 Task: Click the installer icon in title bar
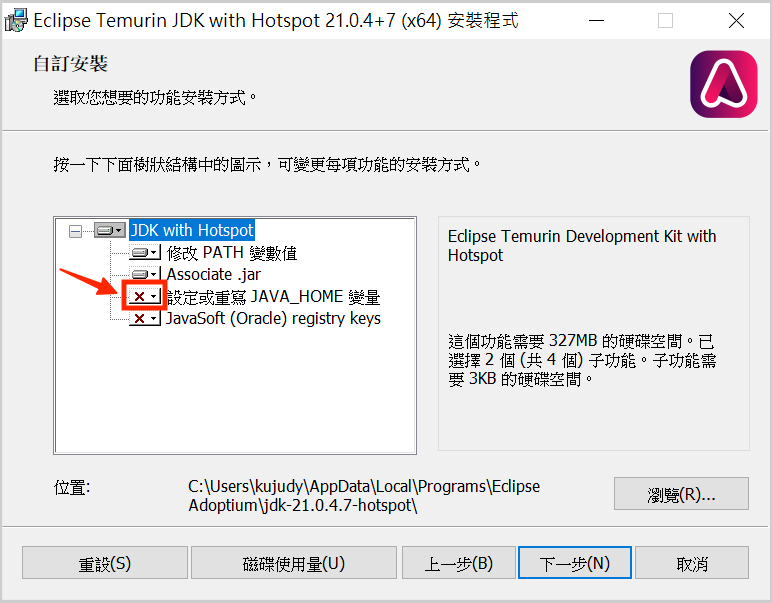point(16,21)
